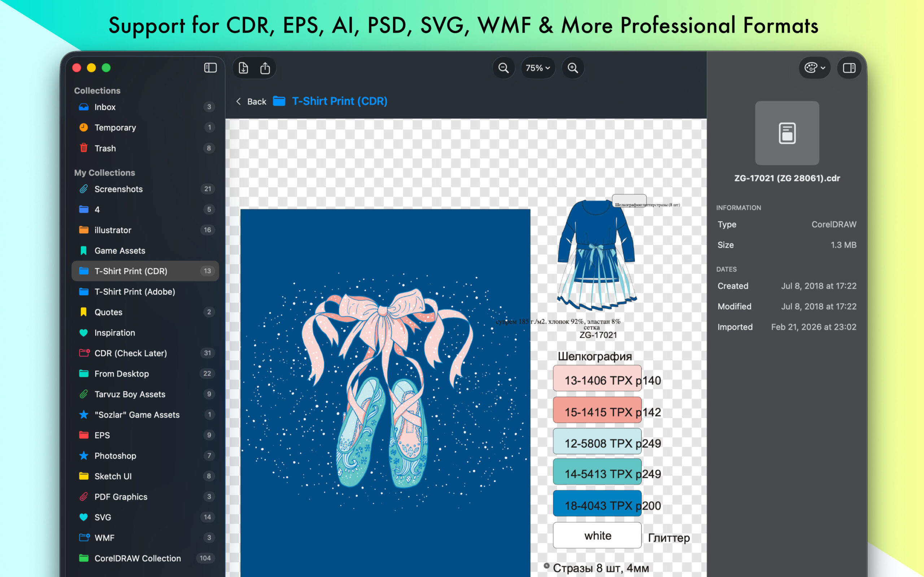Screen dimensions: 924x577
Task: Open the CorelDRAW Collection folder
Action: point(138,558)
